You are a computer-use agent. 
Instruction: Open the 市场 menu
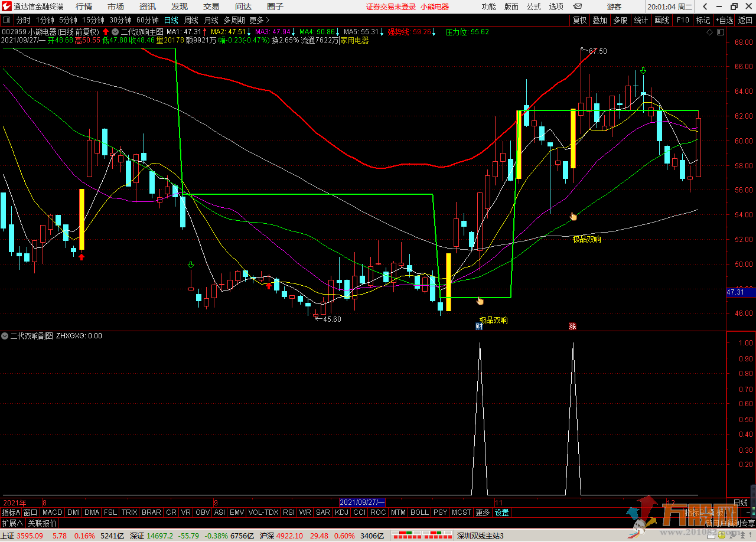coord(116,6)
